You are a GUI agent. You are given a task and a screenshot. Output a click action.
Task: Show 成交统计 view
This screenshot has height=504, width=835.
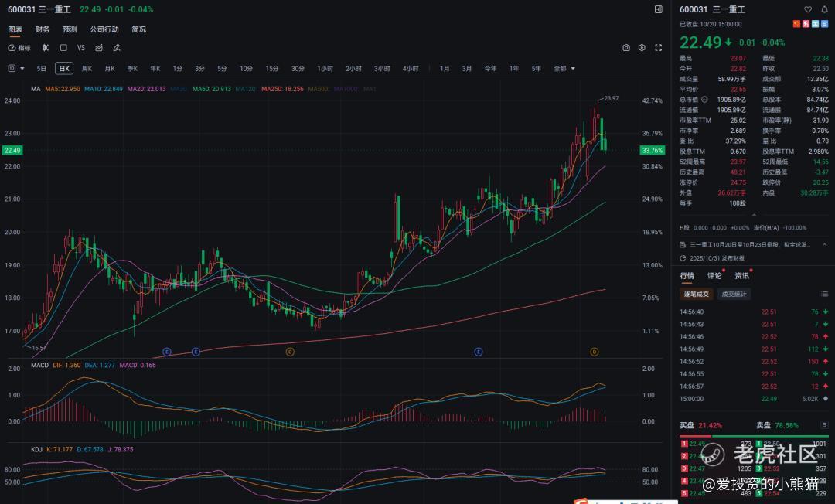pos(734,294)
